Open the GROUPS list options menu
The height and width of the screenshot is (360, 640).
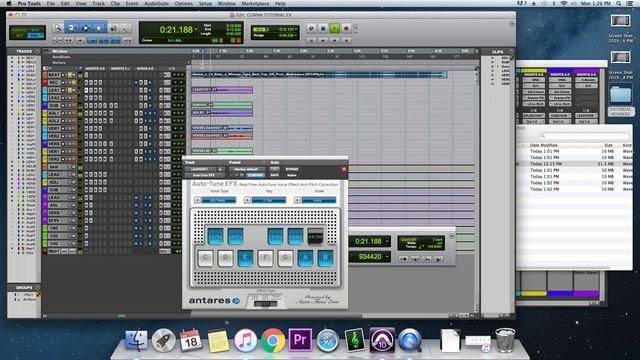[38, 287]
